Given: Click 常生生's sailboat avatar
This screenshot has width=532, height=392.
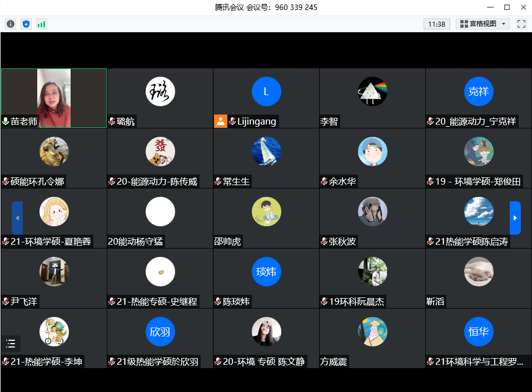Looking at the screenshot, I should (266, 151).
